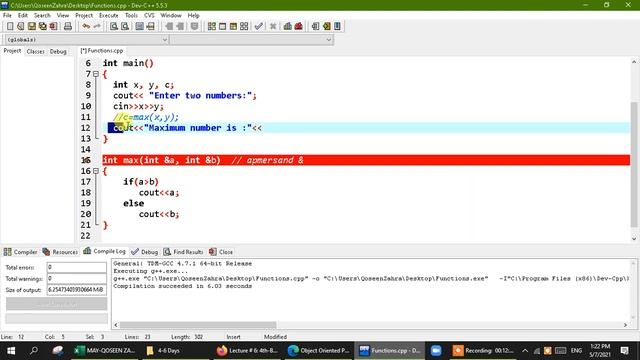The height and width of the screenshot is (360, 640).
Task: Open the Window menu
Action: pyautogui.click(x=171, y=16)
